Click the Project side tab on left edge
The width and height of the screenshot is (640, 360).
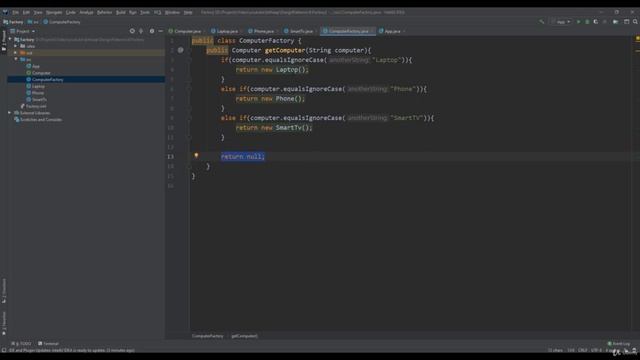tap(4, 40)
